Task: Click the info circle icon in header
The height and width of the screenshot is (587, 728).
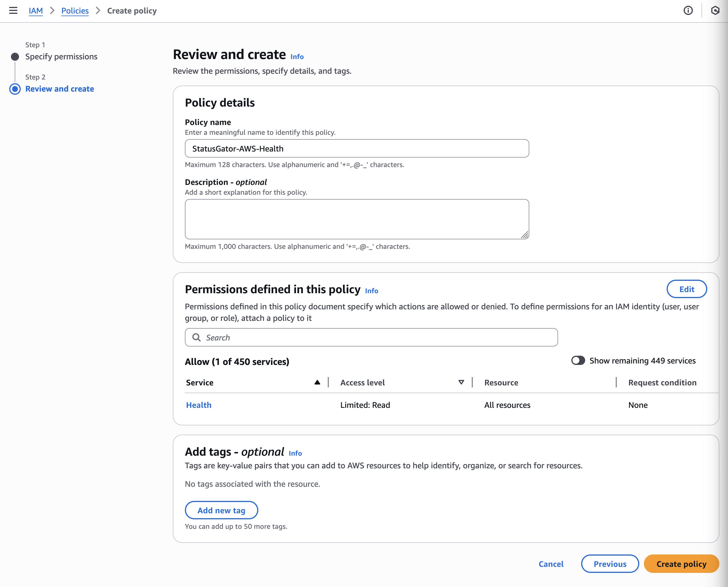Action: coord(688,10)
